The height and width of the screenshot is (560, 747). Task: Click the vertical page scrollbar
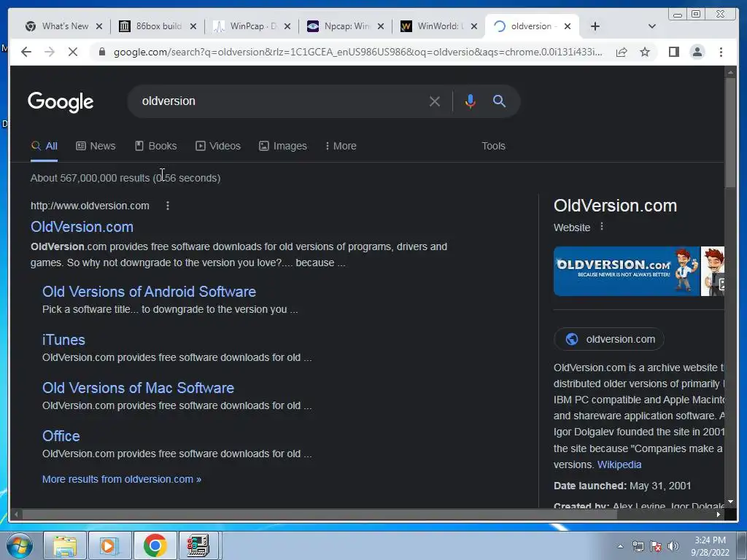coord(730,133)
